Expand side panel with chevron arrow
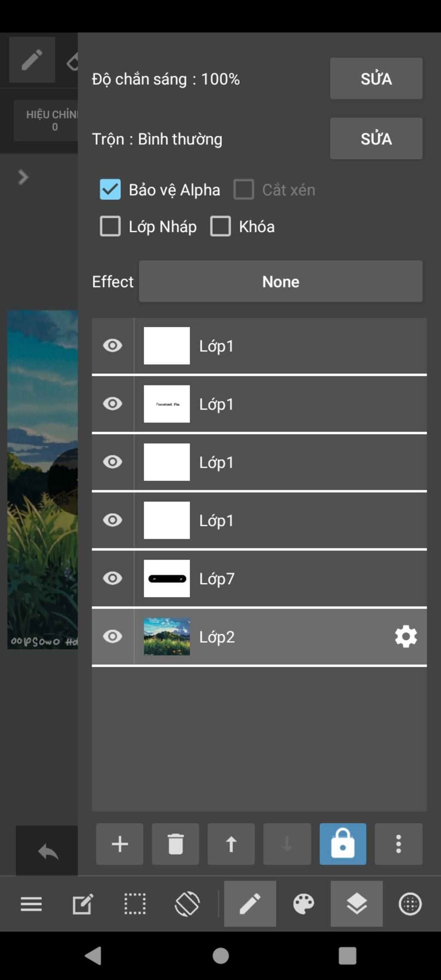441x980 pixels. pos(23,177)
